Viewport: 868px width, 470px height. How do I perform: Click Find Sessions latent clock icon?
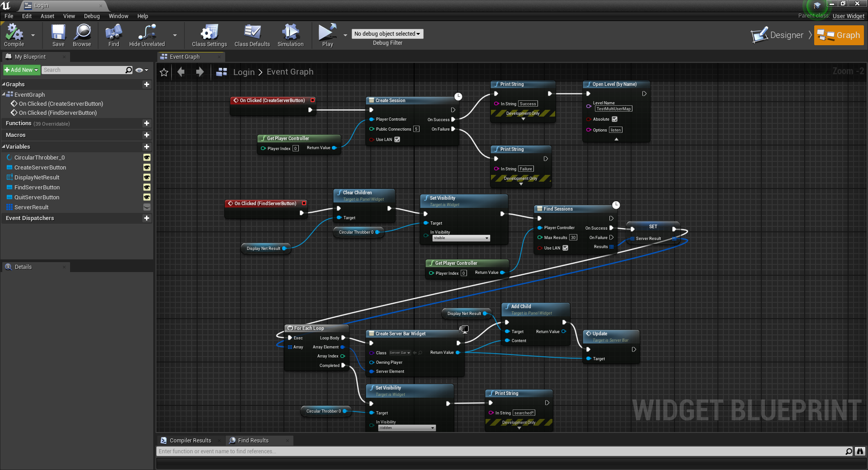click(616, 205)
